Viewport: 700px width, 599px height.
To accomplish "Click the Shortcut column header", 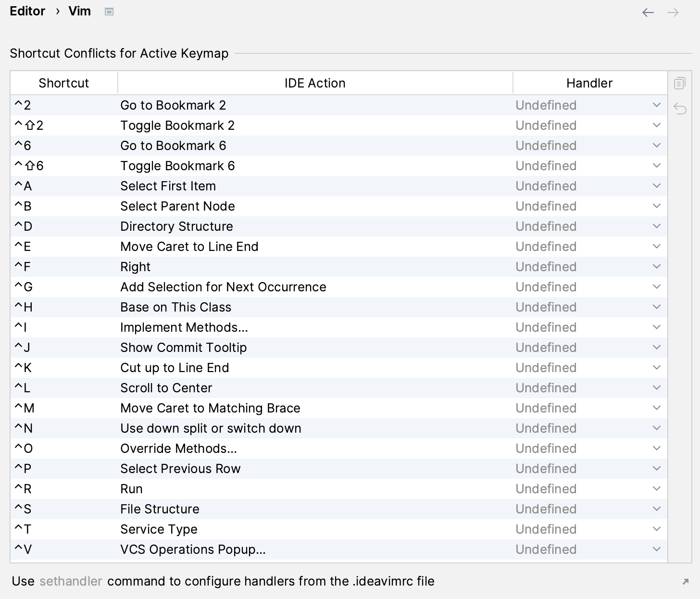I will point(63,83).
